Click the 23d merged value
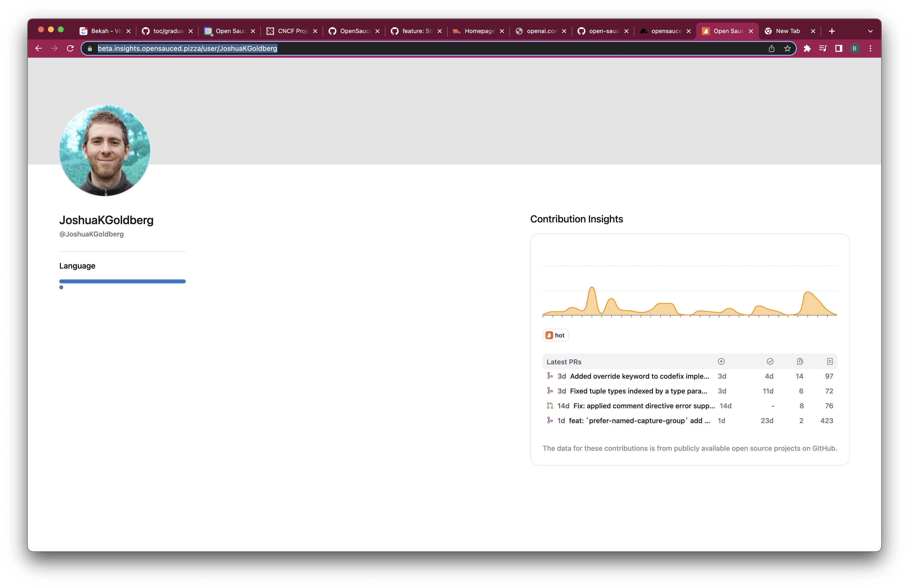 pyautogui.click(x=767, y=420)
